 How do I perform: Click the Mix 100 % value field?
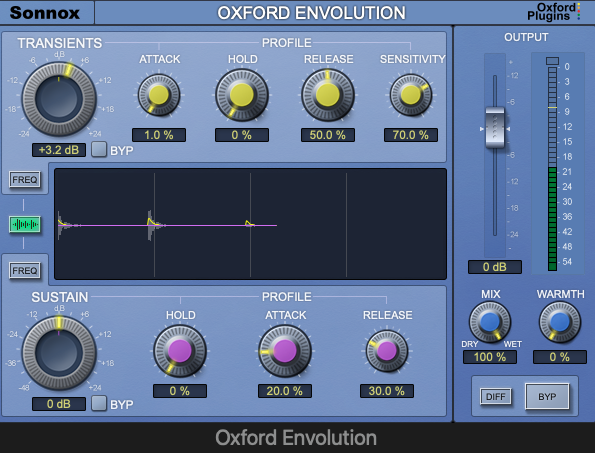[490, 357]
